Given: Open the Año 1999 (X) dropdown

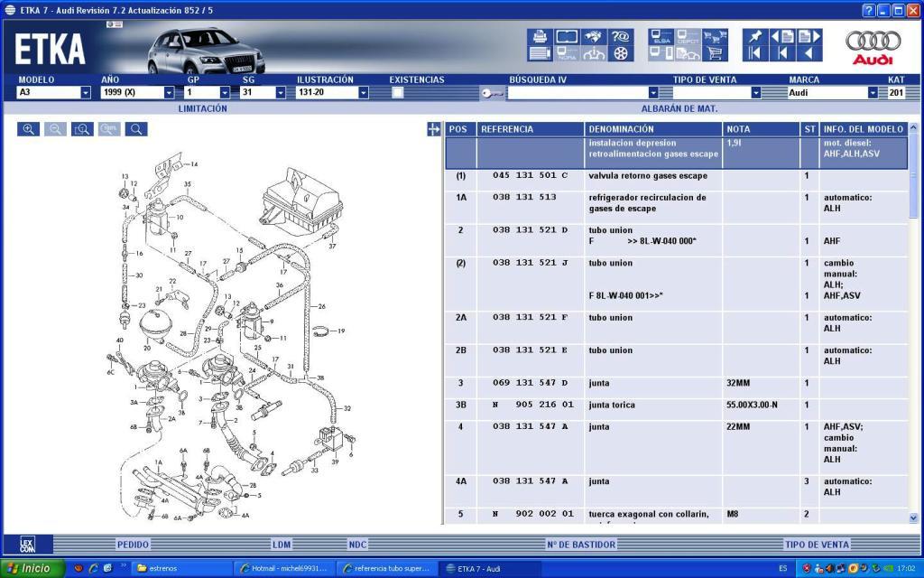Looking at the screenshot, I should tap(169, 93).
